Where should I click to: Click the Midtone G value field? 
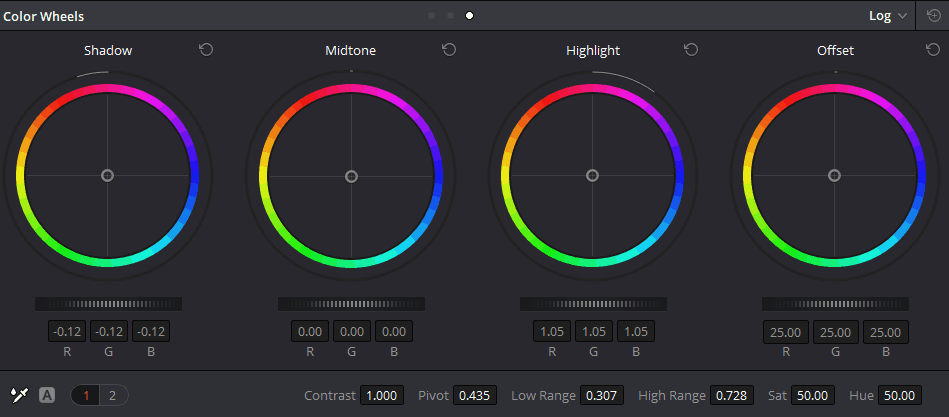(x=352, y=332)
